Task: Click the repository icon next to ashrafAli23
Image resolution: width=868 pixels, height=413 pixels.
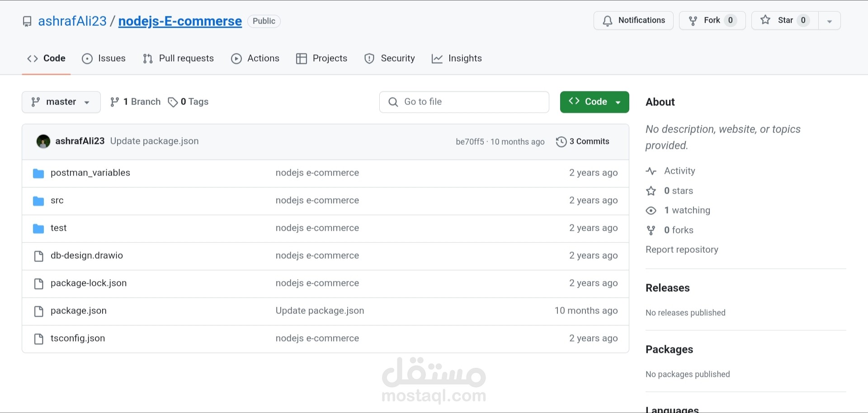Action: [x=27, y=21]
